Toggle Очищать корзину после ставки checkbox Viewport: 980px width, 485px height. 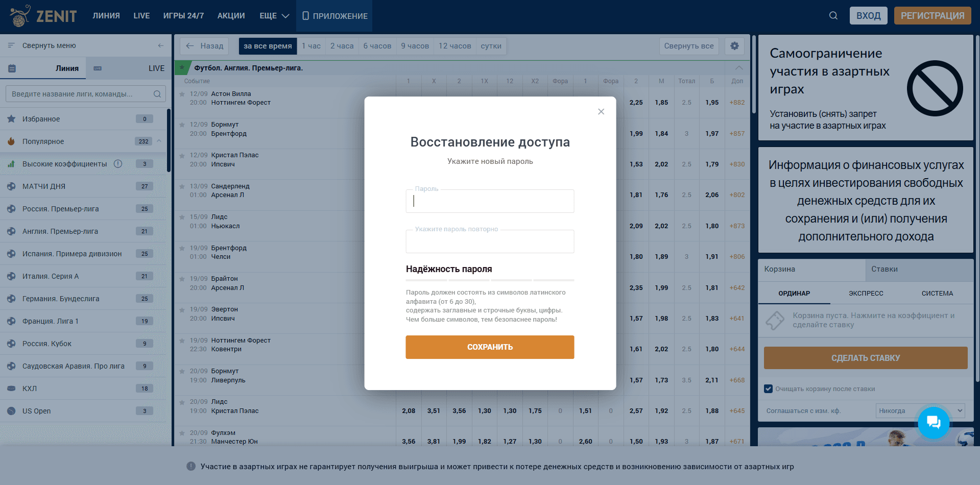pyautogui.click(x=768, y=389)
